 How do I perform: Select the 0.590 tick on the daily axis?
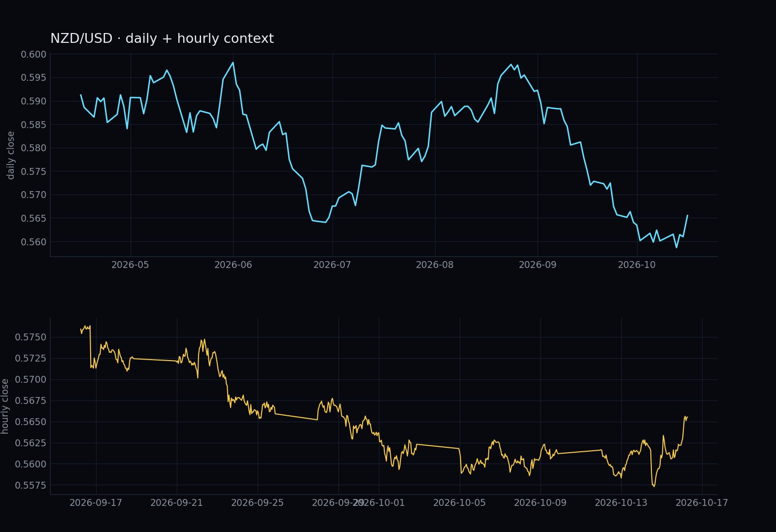(34, 101)
